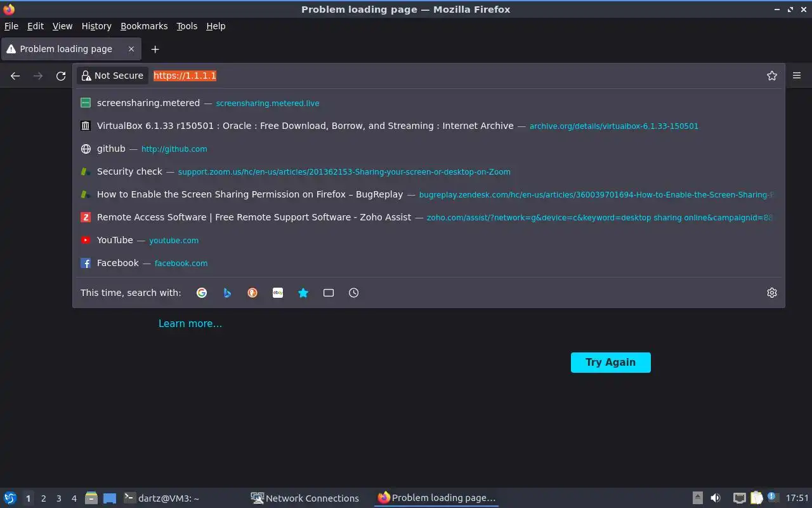812x508 pixels.
Task: Click the forward navigation arrow
Action: [x=38, y=76]
